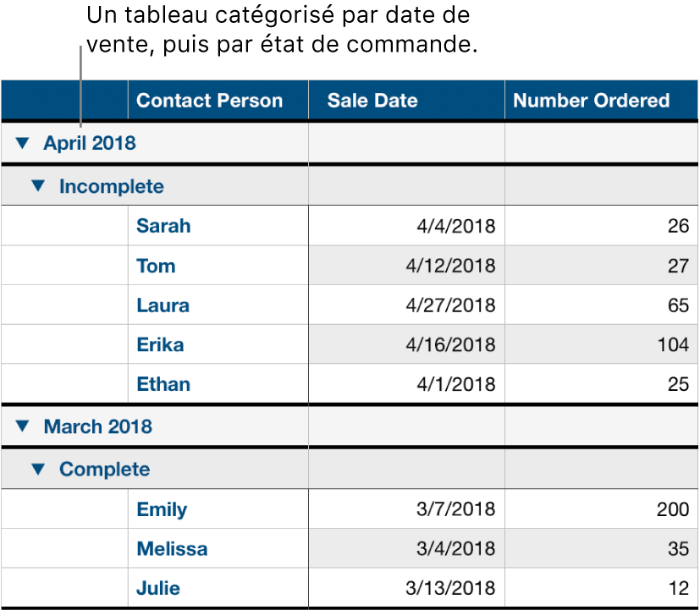Collapse the Complete group disclosure triangle
This screenshot has width=700, height=610.
(36, 469)
